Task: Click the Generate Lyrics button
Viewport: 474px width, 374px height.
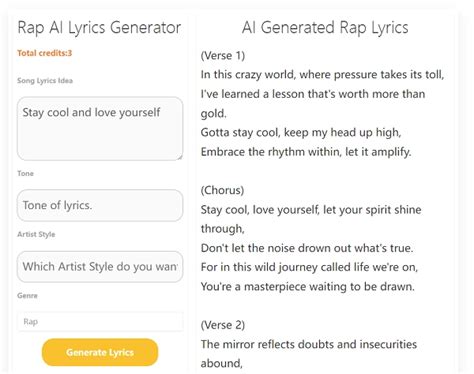Action: click(x=100, y=352)
